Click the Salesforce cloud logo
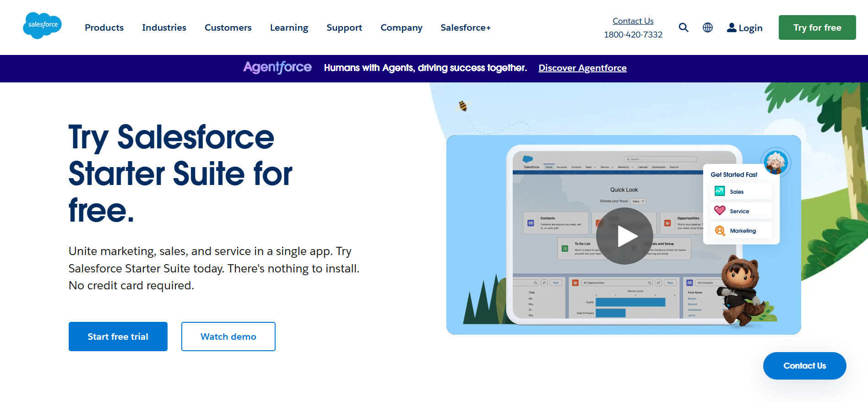The height and width of the screenshot is (402, 868). click(42, 26)
